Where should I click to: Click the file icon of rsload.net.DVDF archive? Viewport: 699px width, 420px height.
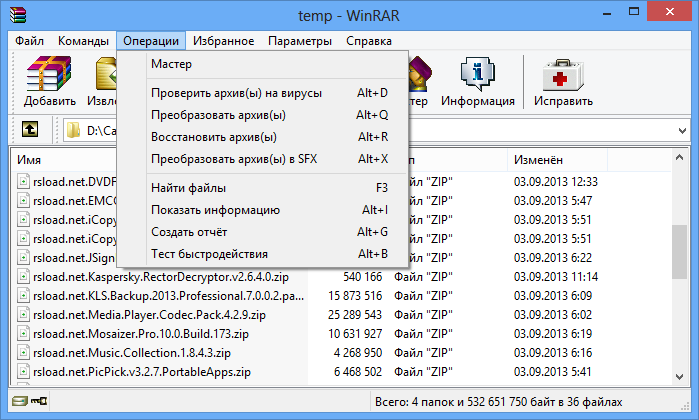pyautogui.click(x=23, y=181)
